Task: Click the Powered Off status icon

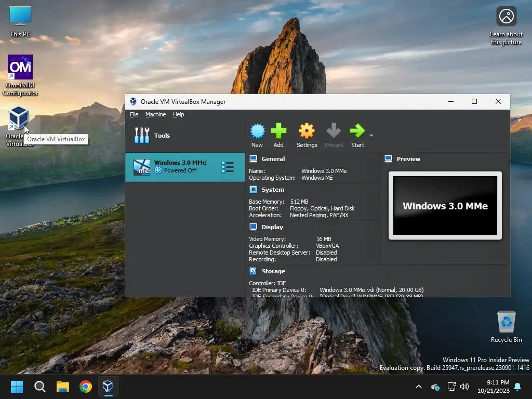Action: click(x=158, y=170)
